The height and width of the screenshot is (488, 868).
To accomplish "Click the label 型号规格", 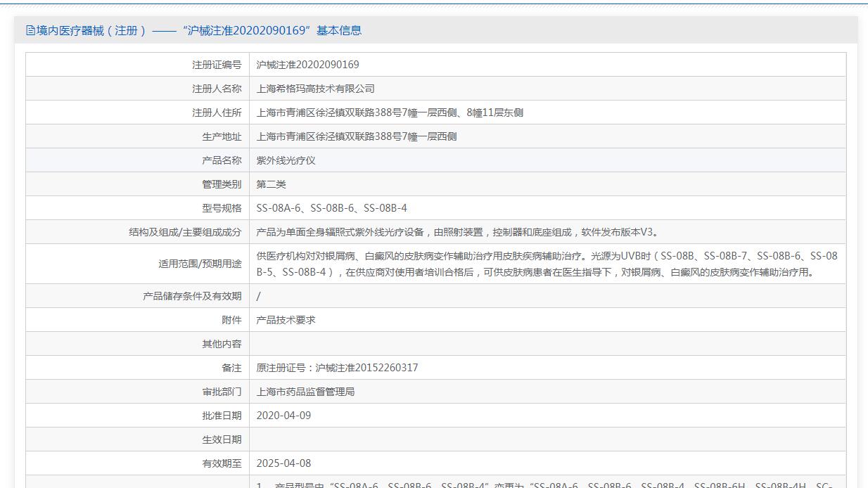I will pos(222,208).
